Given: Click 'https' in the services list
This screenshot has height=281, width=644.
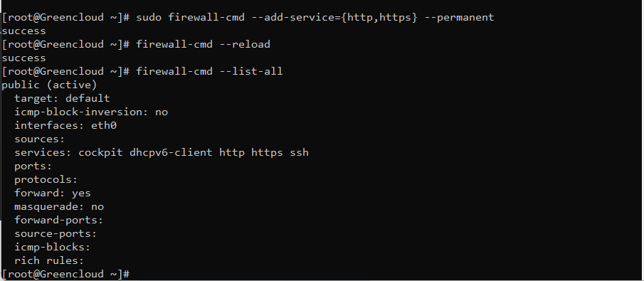Looking at the screenshot, I should 267,153.
